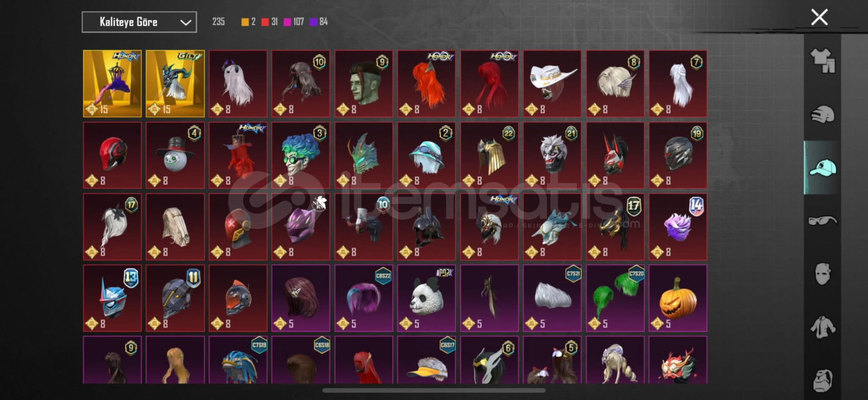Open the face mask category icon
Viewport: 868px width, 400px height.
(x=822, y=274)
